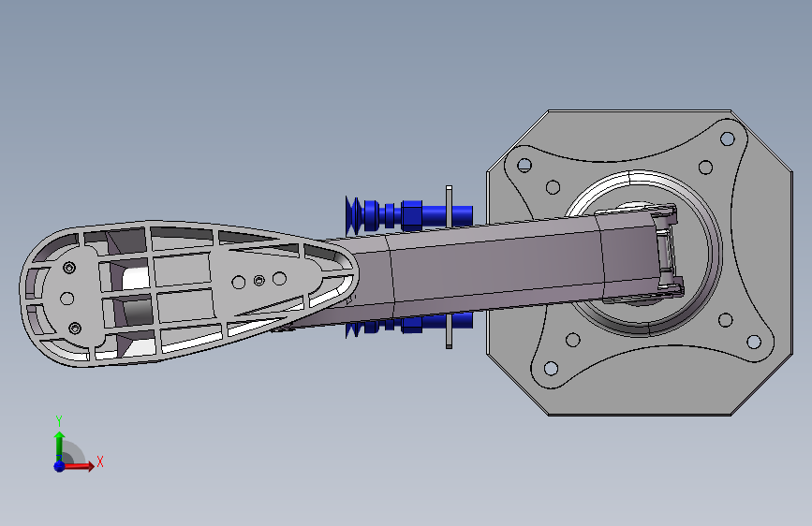The image size is (812, 526).
Task: Click the bottom-left corner hole of the bracket
Action: coord(551,369)
